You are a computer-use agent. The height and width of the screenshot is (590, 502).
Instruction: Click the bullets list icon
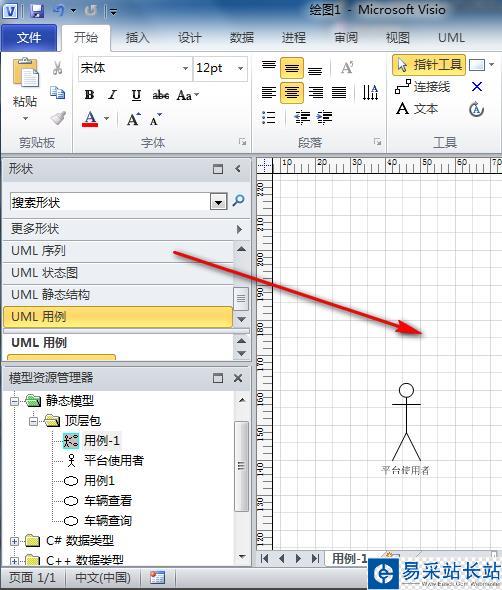pos(269,118)
